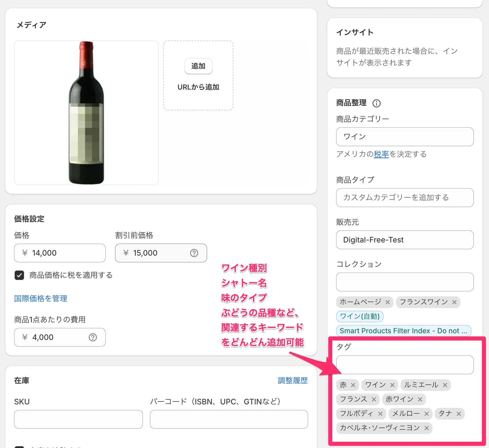The width and height of the screenshot is (489, 448).
Task: Open help tooltip for 商品1点あたりの費用
Action: coord(93,337)
